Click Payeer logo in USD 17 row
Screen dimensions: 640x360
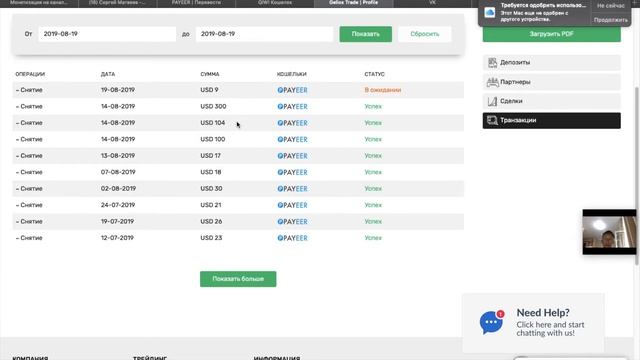point(292,156)
